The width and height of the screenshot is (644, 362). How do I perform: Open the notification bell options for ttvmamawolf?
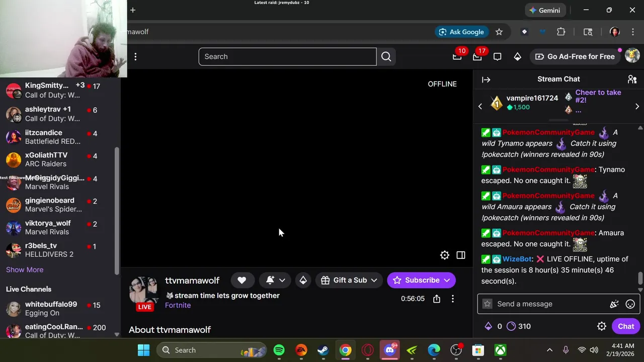point(275,280)
